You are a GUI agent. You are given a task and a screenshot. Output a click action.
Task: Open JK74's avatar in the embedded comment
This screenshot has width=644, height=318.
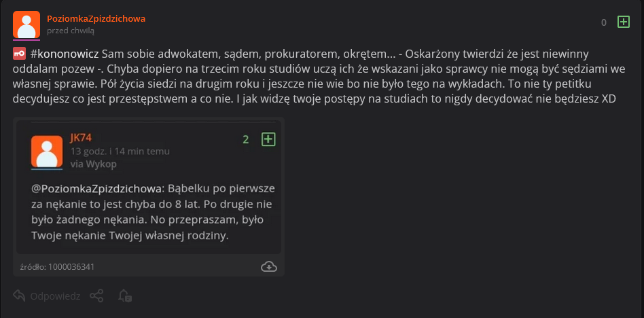click(x=47, y=152)
